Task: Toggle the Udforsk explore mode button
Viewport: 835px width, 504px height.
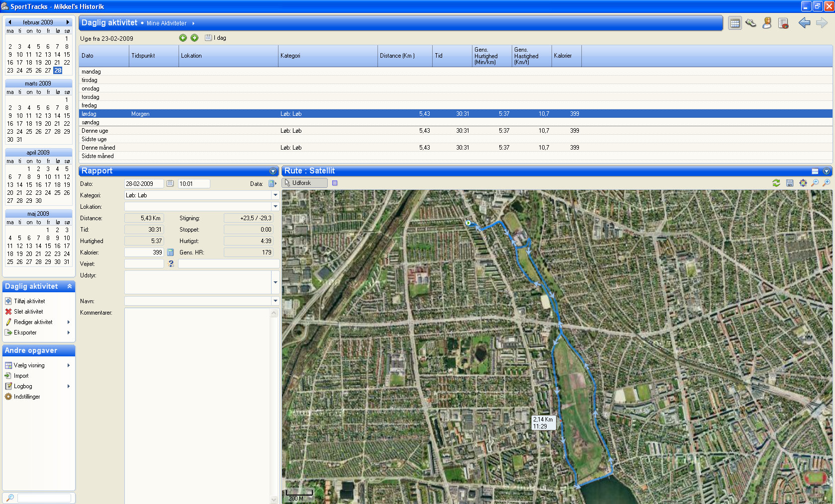Action: point(304,183)
